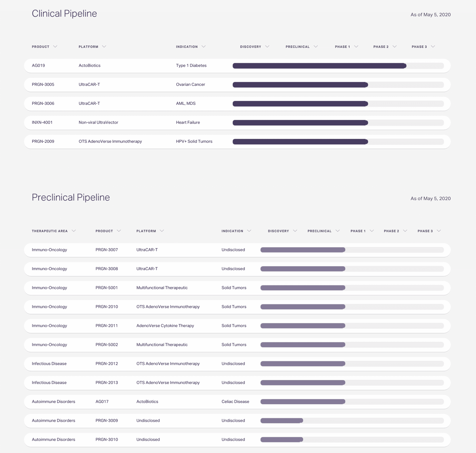
Task: Click the PRGN-3007 progress bar
Action: 352,250
